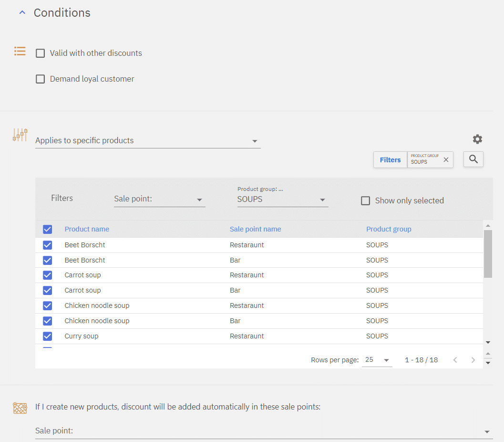The image size is (504, 442).
Task: Check Demand loyal customer option
Action: point(41,79)
